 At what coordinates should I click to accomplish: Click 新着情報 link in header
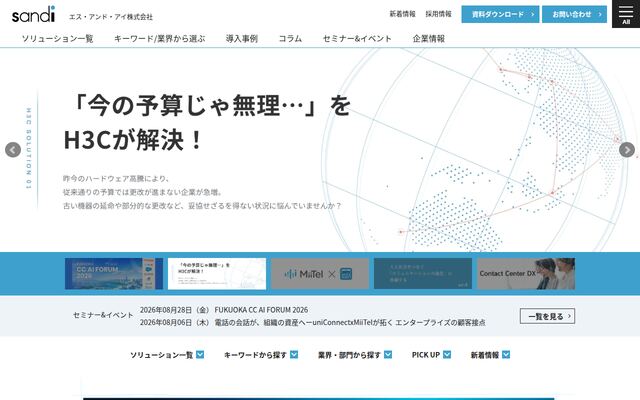click(x=402, y=14)
